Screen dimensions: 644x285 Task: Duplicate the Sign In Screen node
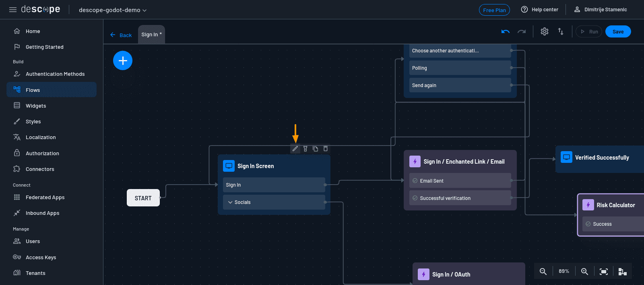(316, 149)
